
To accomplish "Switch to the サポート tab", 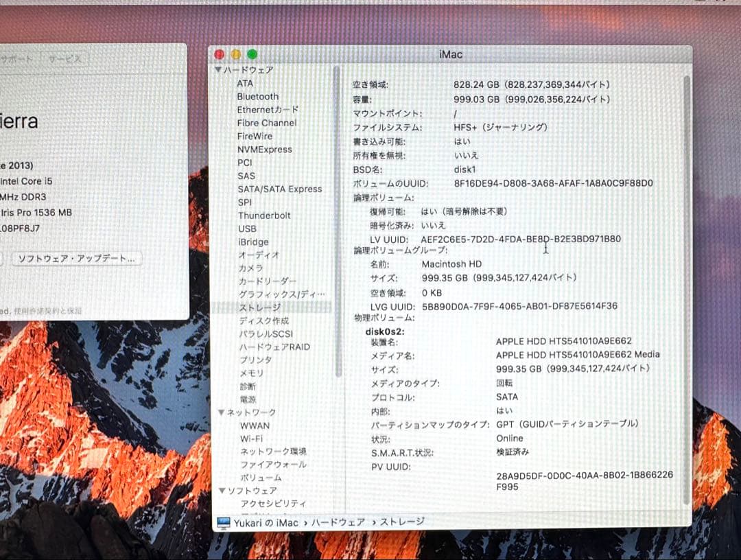I will coord(19,59).
